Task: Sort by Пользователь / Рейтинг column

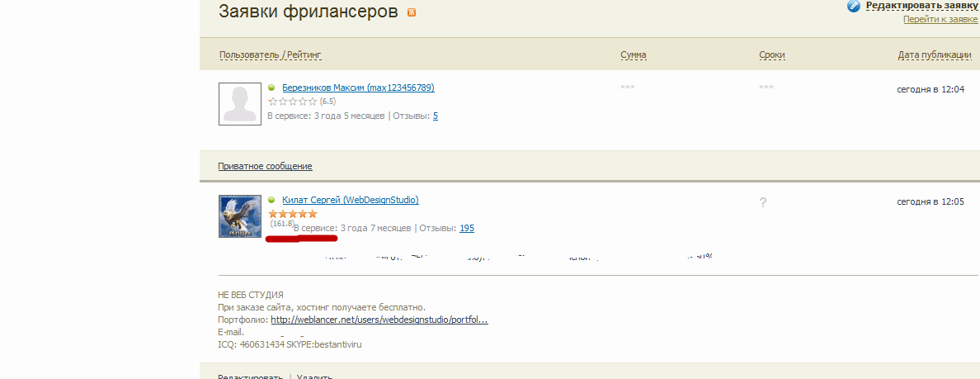Action: coord(271,55)
